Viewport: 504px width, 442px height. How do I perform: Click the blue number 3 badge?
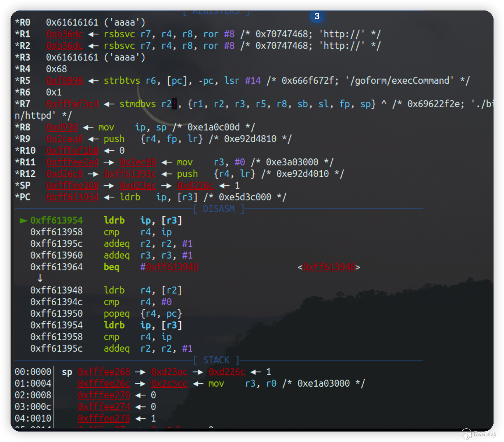click(x=317, y=16)
